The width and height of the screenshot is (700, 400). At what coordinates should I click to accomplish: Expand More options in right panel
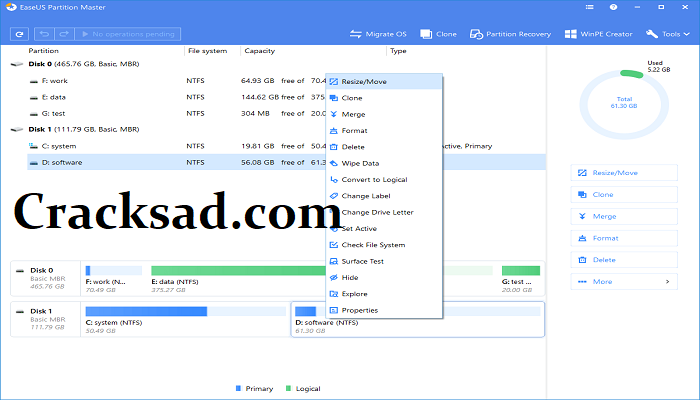pos(624,282)
